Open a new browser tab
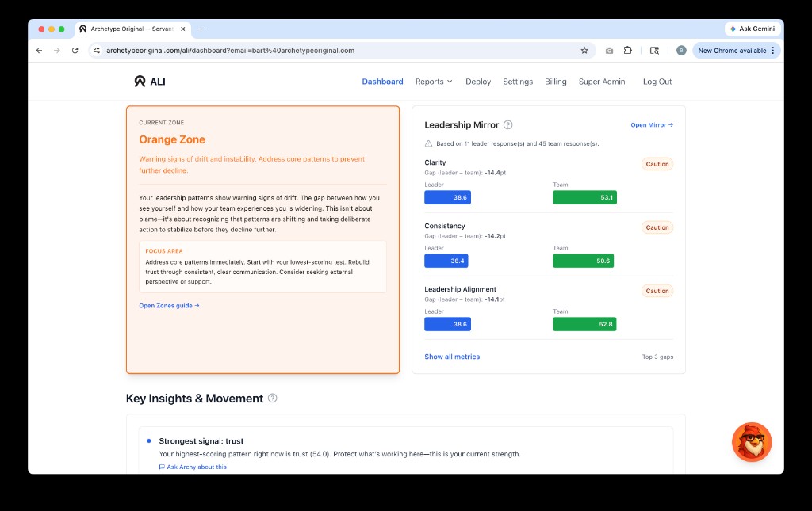Viewport: 812px width, 511px height. pyautogui.click(x=201, y=29)
